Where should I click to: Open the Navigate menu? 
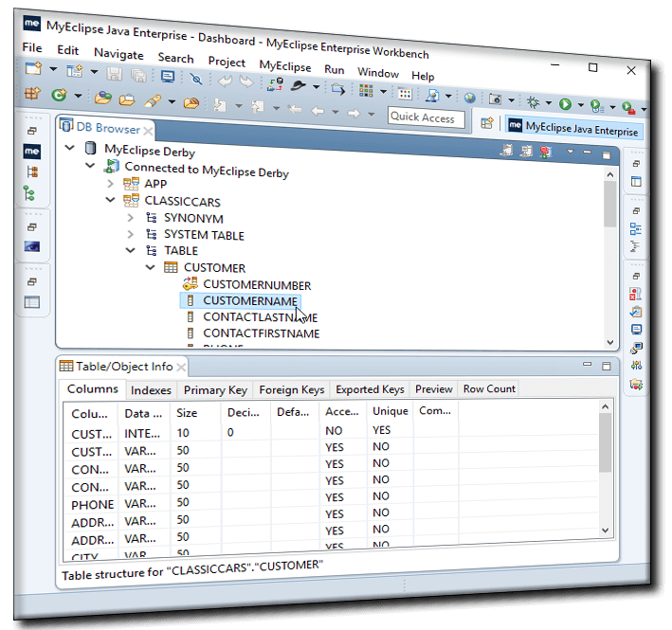(118, 54)
